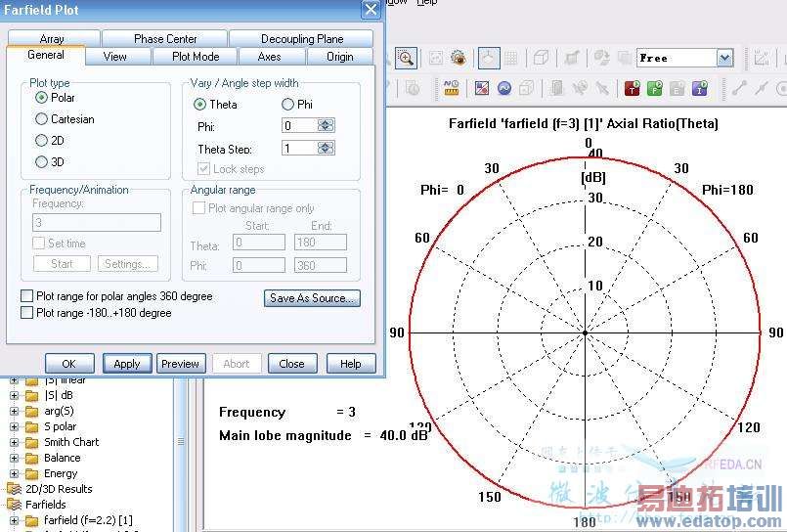Toggle the axes display toolbar icon
The image size is (787, 532).
[489, 59]
